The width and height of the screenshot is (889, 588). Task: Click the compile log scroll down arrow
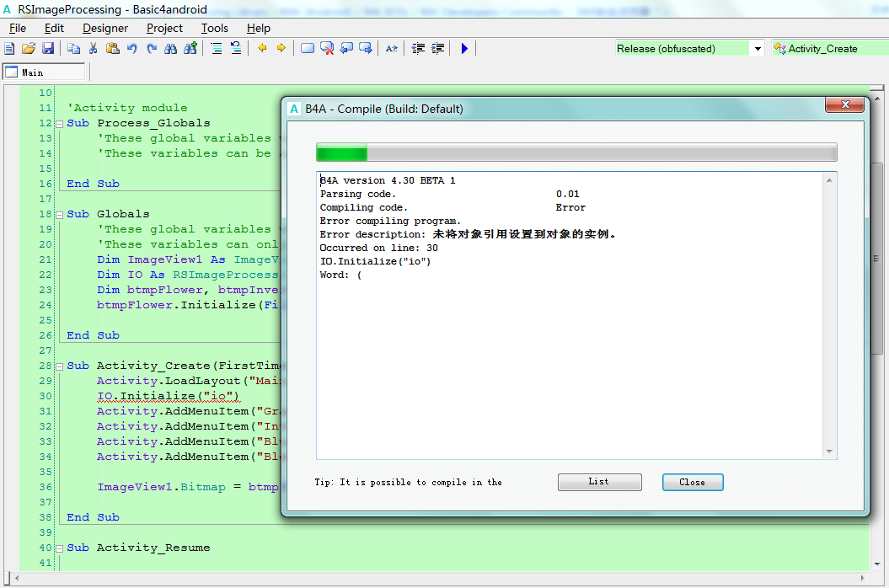[829, 452]
